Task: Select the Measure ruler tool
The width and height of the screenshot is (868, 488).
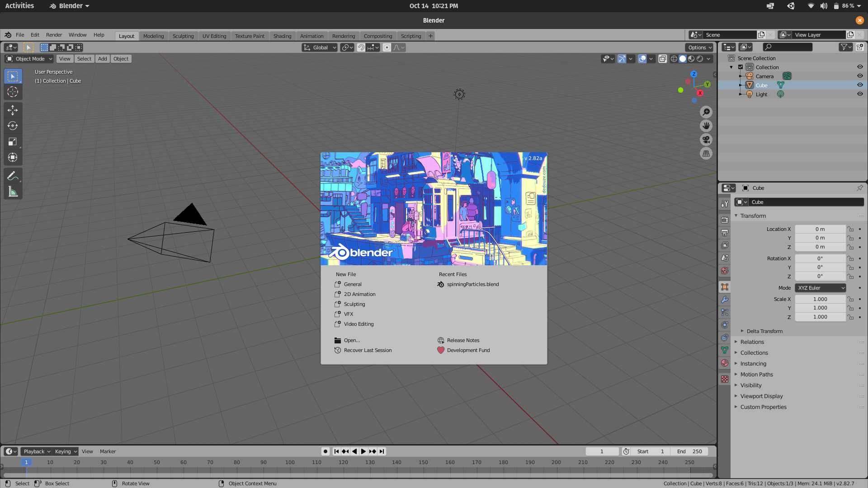Action: coord(13,192)
